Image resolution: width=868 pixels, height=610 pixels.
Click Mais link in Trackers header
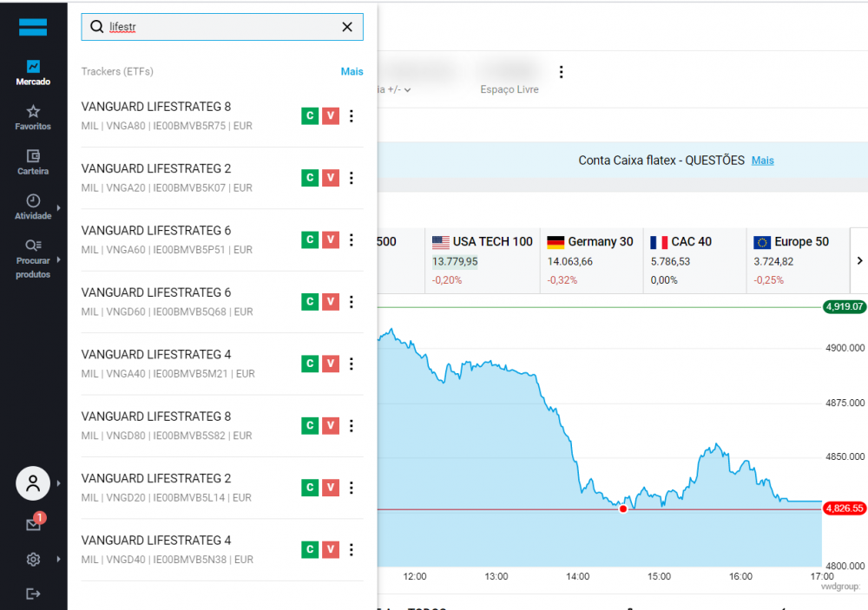point(352,71)
